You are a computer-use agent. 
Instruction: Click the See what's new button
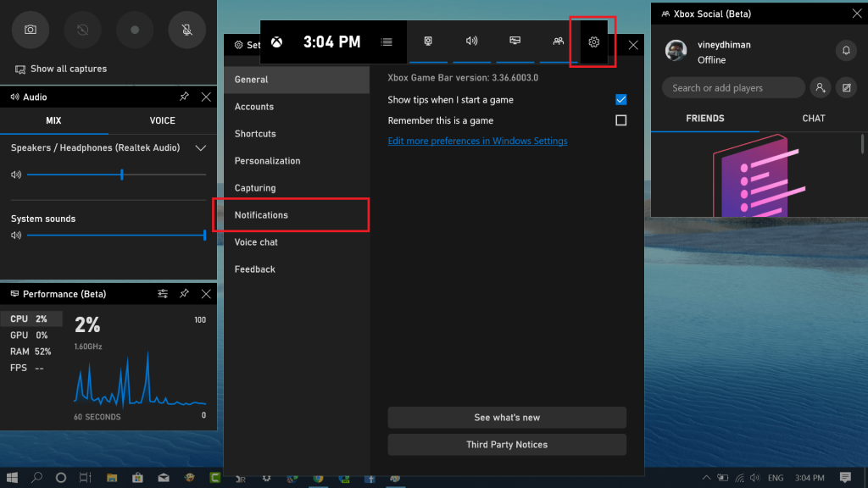click(507, 418)
